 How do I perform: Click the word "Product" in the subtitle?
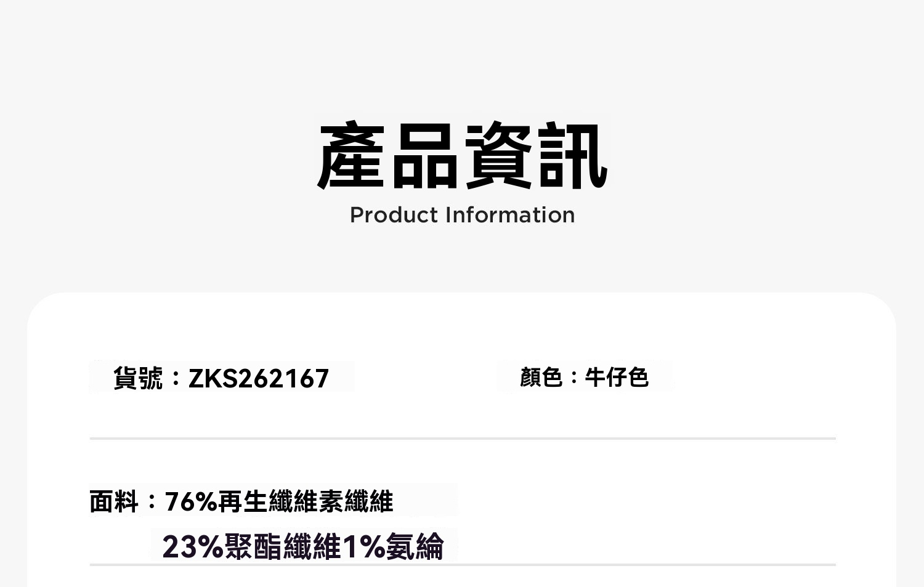394,215
